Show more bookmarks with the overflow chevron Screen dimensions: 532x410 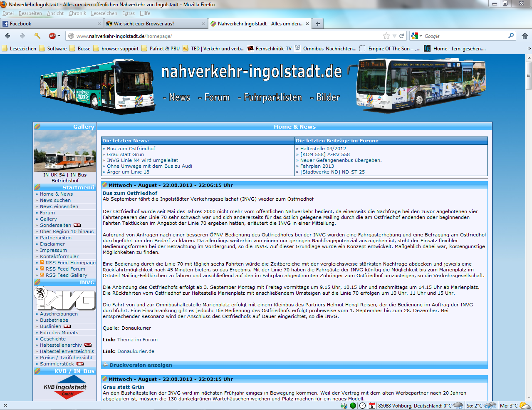(x=529, y=48)
